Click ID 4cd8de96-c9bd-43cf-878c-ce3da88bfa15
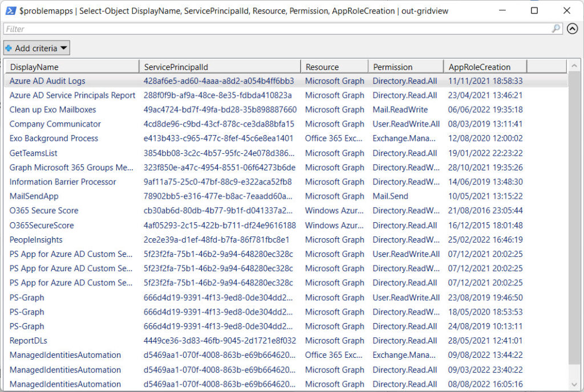This screenshot has height=392, width=584. pyautogui.click(x=218, y=124)
